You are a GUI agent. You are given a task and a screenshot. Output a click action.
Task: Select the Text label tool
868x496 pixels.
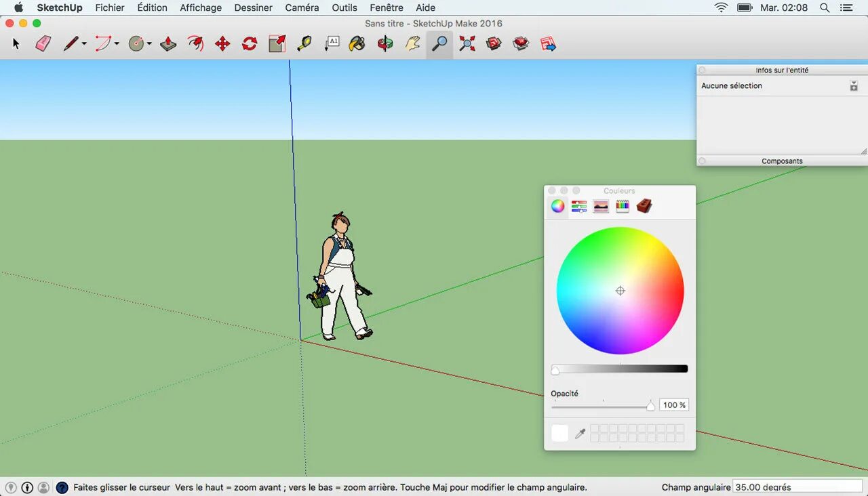[332, 44]
